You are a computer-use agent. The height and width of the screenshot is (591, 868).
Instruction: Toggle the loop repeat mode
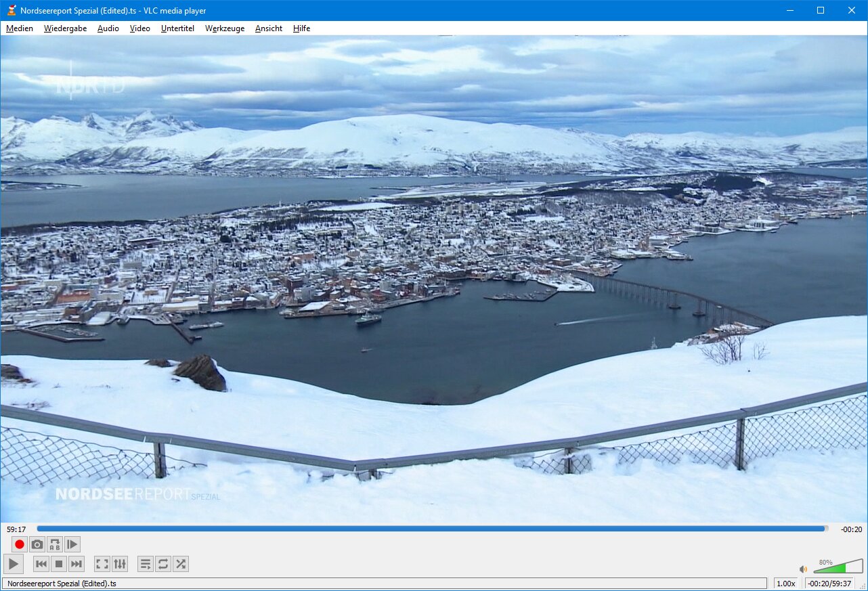162,564
